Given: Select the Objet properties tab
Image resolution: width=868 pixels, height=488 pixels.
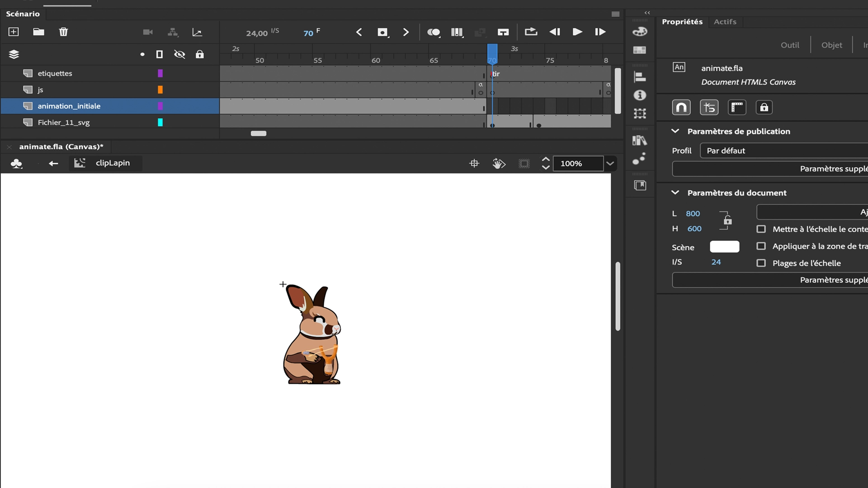Looking at the screenshot, I should [831, 45].
